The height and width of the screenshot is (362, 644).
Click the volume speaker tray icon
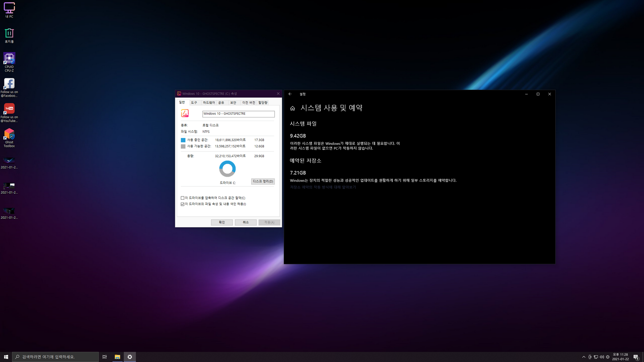(x=602, y=357)
